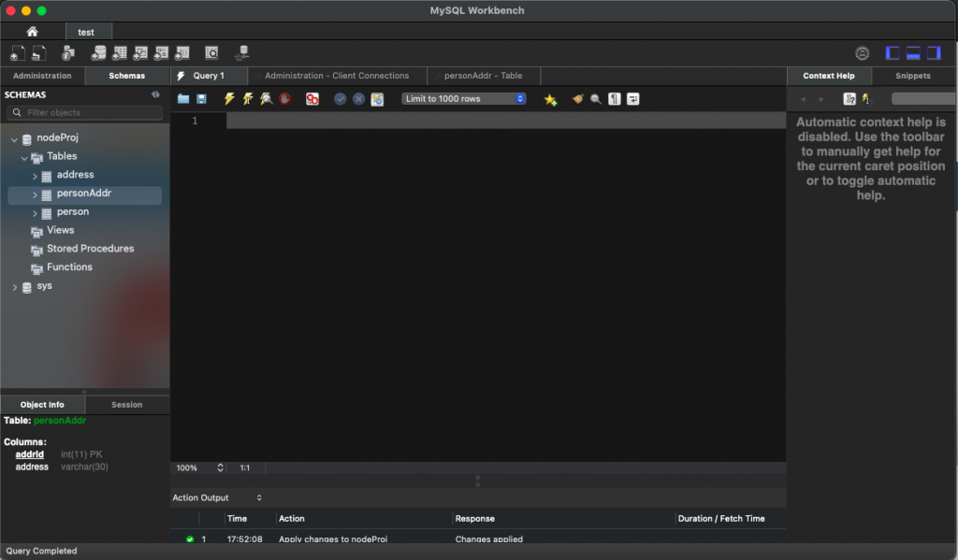Switch to Object Info tab
Screen dimensions: 958x560
point(42,404)
